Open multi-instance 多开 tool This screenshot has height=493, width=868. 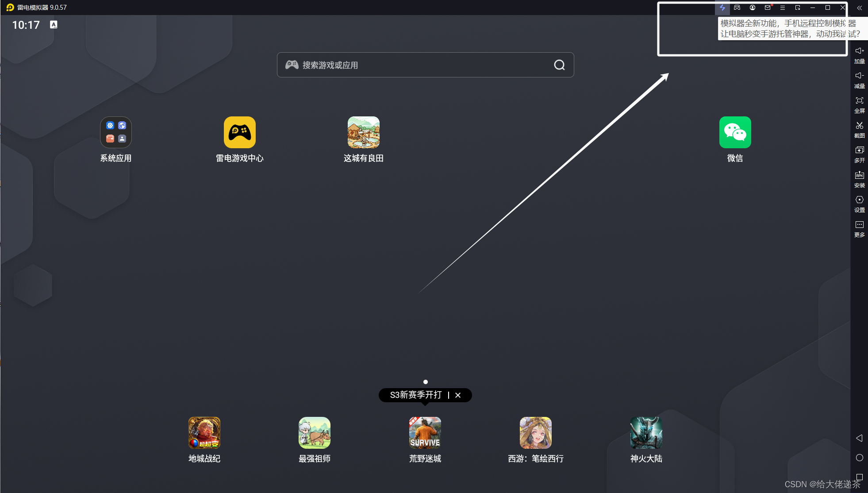(859, 154)
